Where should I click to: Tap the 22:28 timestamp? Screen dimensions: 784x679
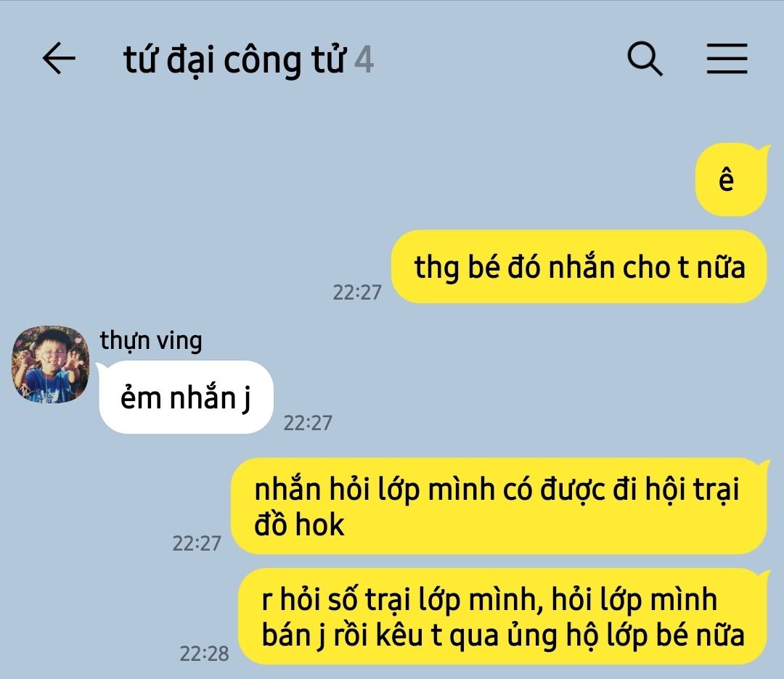pos(204,654)
